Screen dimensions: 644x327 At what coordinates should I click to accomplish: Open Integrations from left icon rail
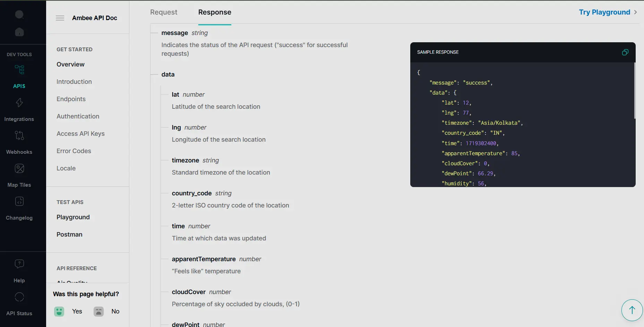pyautogui.click(x=19, y=103)
